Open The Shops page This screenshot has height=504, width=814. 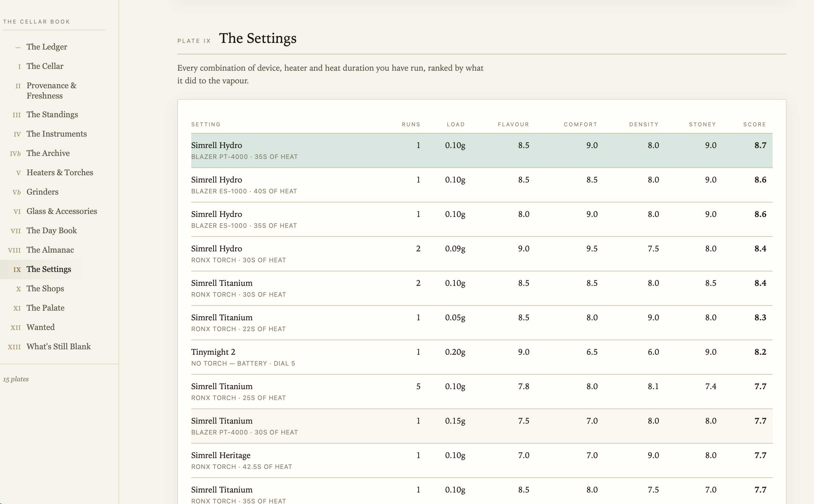click(x=45, y=288)
